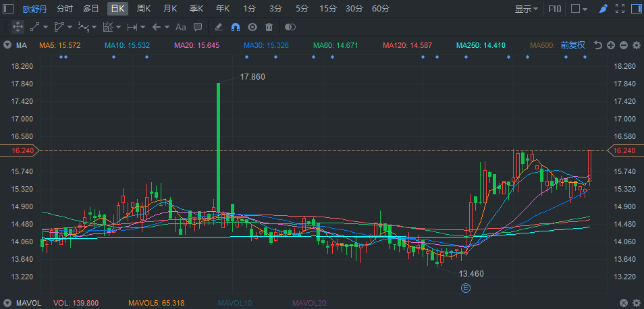
Task: Open the layout square dropdown
Action: (579, 9)
